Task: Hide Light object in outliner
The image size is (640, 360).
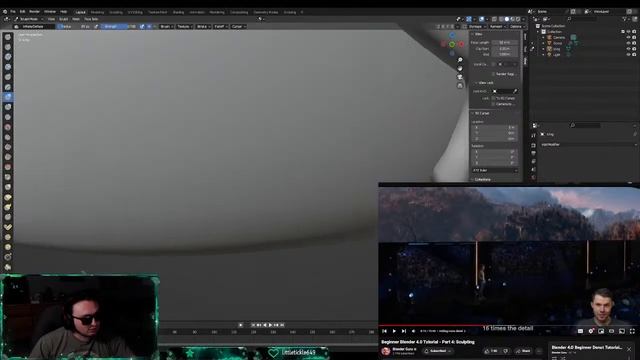Action: 629,55
